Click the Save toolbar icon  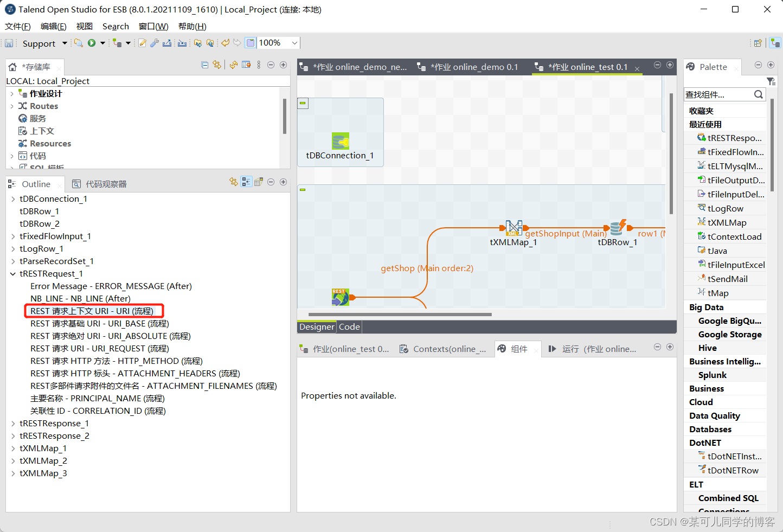9,43
